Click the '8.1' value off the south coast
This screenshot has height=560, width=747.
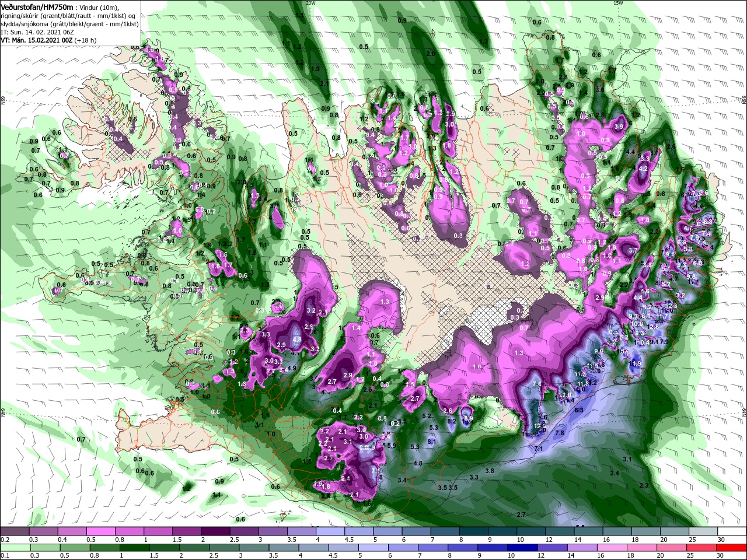click(x=432, y=442)
